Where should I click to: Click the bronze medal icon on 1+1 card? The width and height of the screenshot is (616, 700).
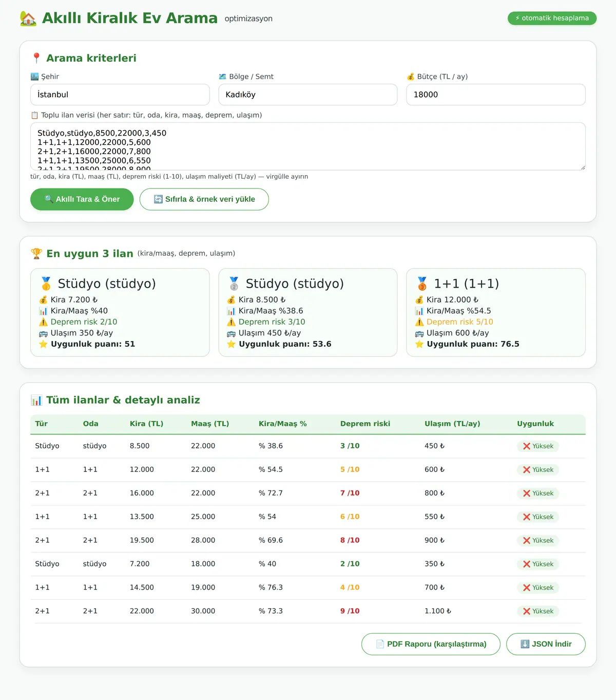[422, 283]
